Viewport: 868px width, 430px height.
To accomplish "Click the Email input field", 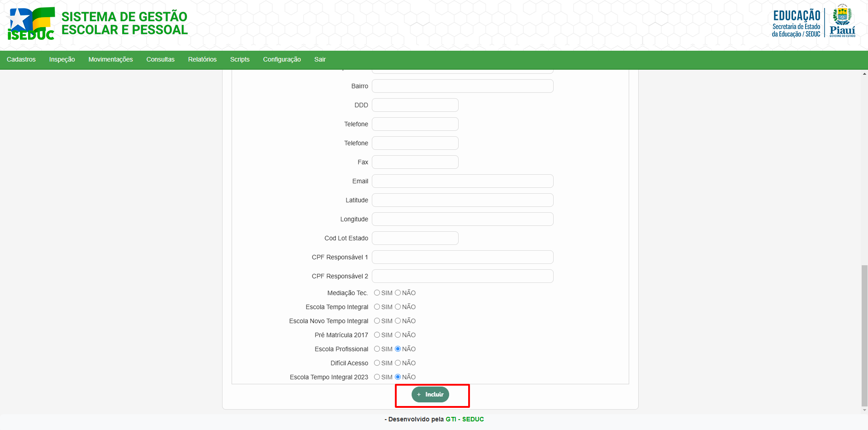I will (462, 181).
